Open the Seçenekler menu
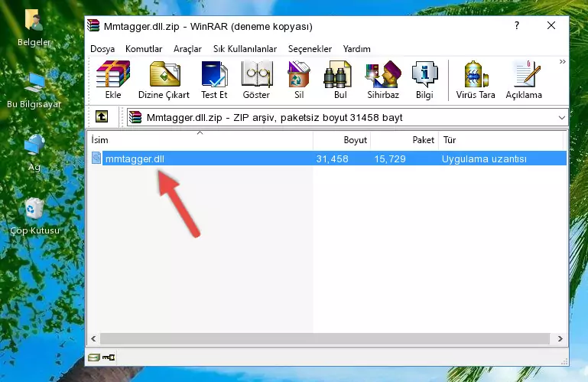588x382 pixels. tap(310, 49)
